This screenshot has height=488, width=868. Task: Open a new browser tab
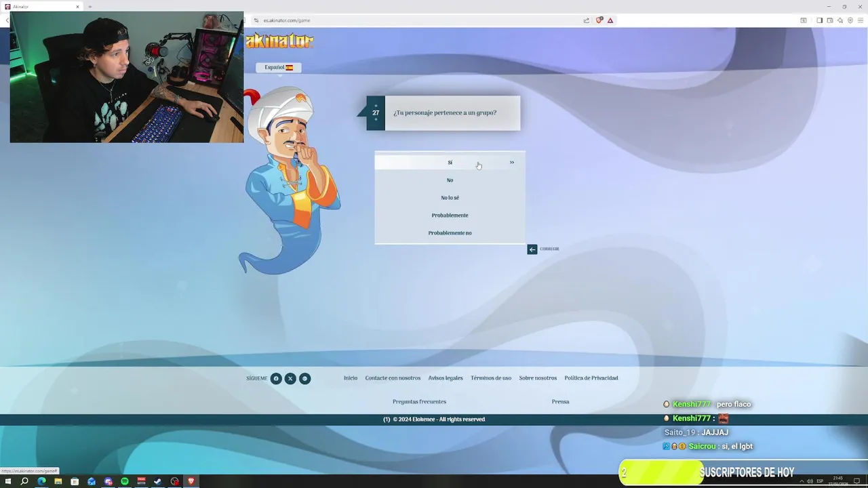click(x=90, y=7)
